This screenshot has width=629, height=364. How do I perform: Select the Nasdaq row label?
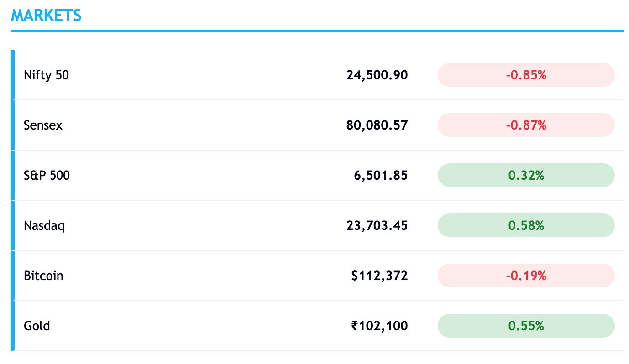44,226
